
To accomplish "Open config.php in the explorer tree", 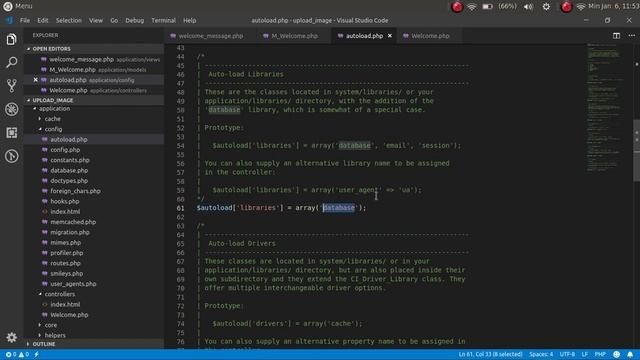I will coord(65,150).
